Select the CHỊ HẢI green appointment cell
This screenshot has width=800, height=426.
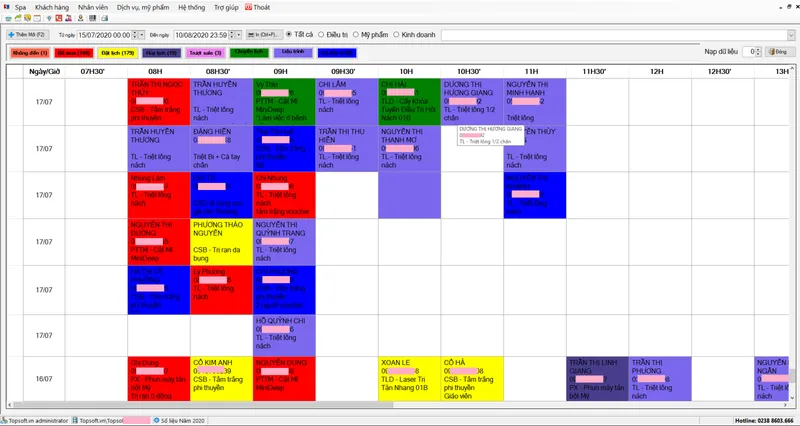[x=410, y=102]
